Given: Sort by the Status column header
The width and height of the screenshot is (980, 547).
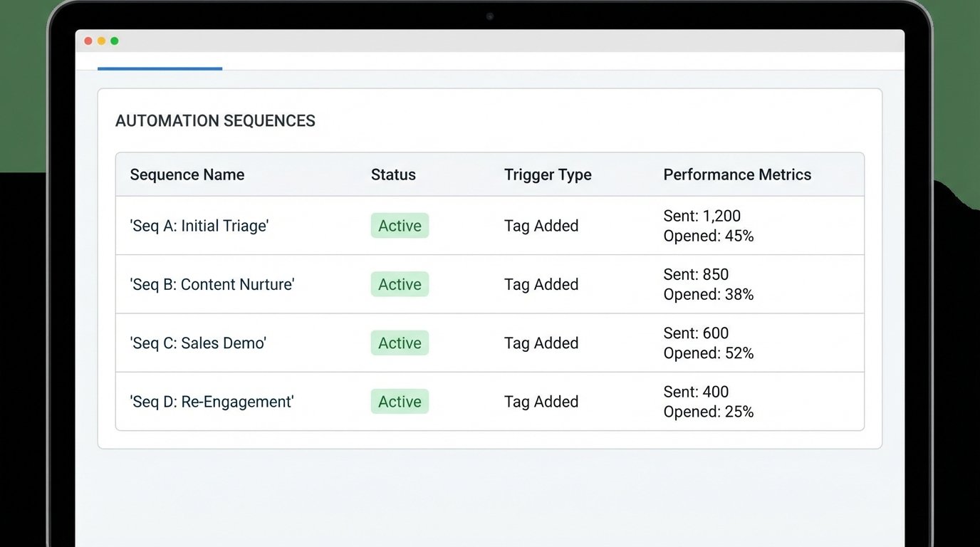Looking at the screenshot, I should click(393, 174).
